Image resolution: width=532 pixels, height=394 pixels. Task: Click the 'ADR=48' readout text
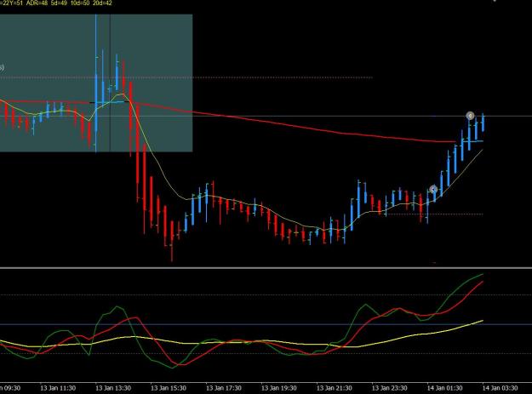point(37,3)
